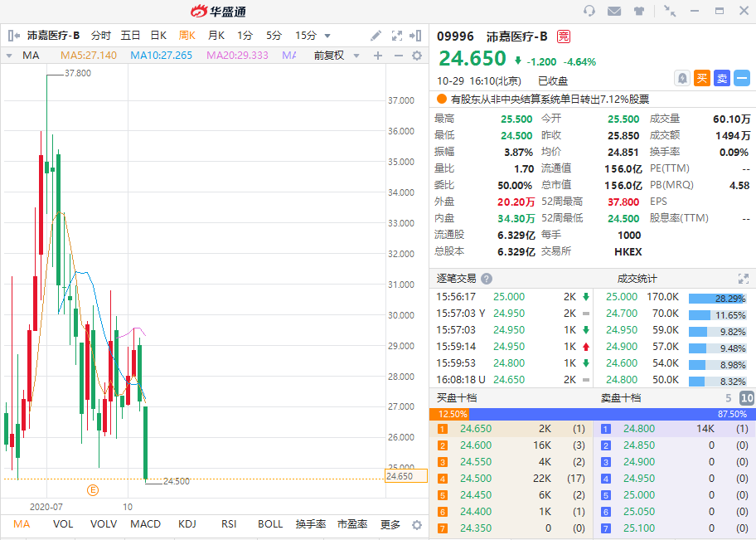Select bid level 1 price 24.650
The image size is (756, 540).
pyautogui.click(x=475, y=429)
